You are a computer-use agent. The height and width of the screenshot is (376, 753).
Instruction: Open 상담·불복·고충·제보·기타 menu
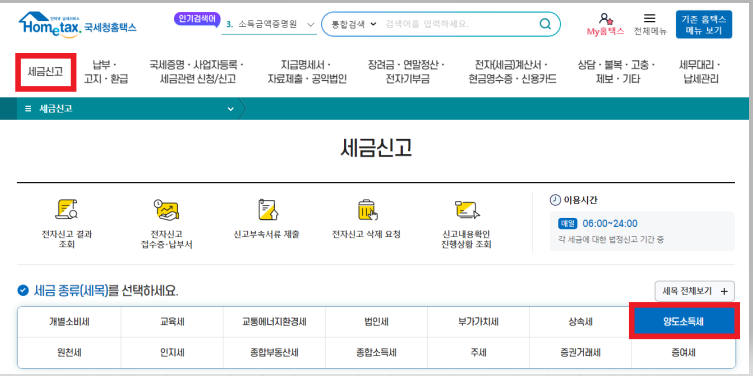point(617,72)
